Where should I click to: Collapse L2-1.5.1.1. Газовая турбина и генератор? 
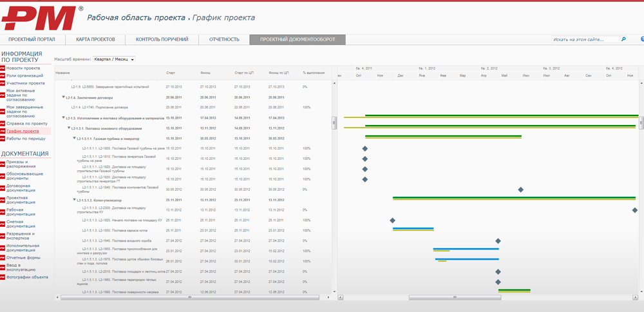click(74, 139)
